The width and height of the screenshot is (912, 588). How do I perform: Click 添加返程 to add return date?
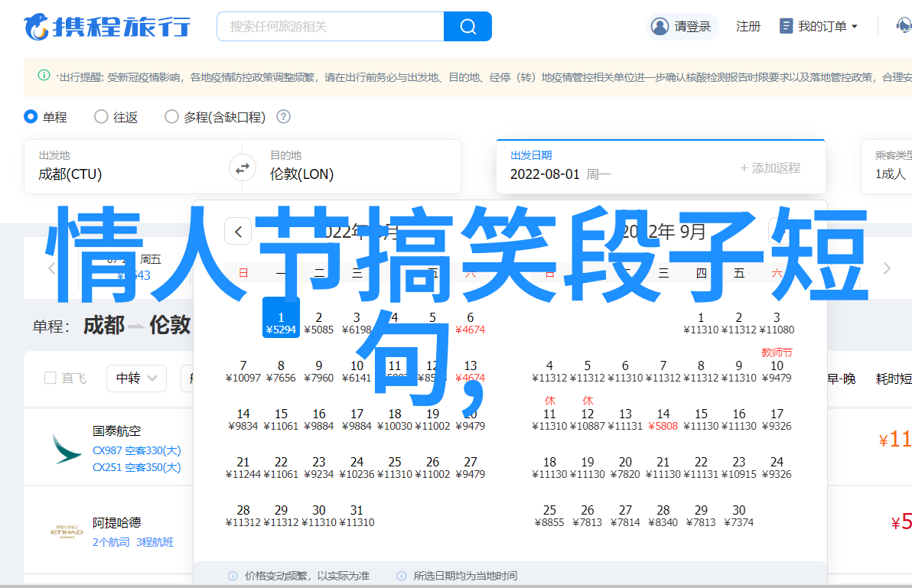point(770,168)
